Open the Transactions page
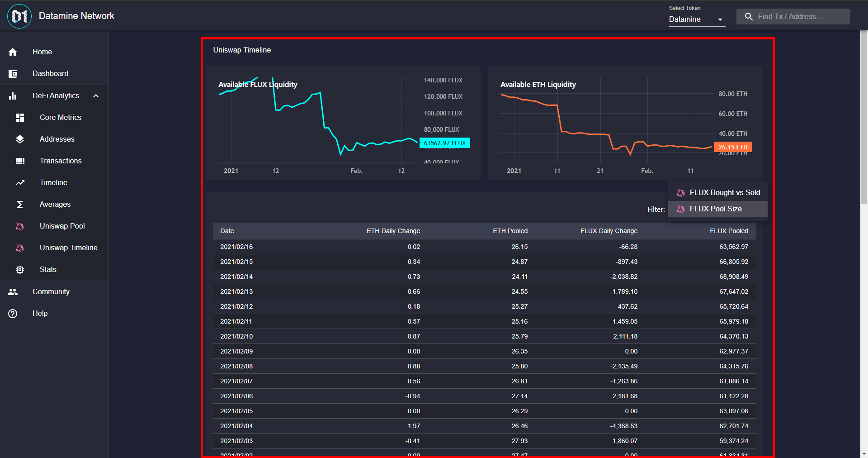The width and height of the screenshot is (868, 458). (x=54, y=161)
